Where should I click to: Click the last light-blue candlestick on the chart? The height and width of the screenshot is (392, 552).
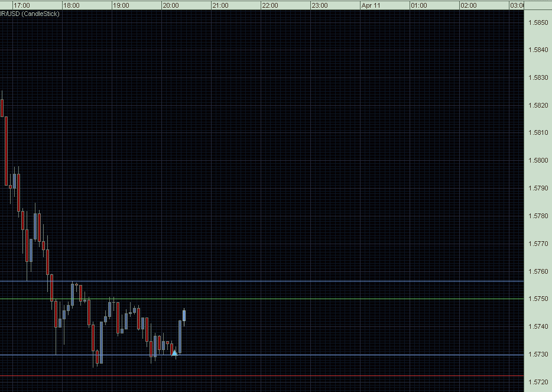(x=184, y=316)
